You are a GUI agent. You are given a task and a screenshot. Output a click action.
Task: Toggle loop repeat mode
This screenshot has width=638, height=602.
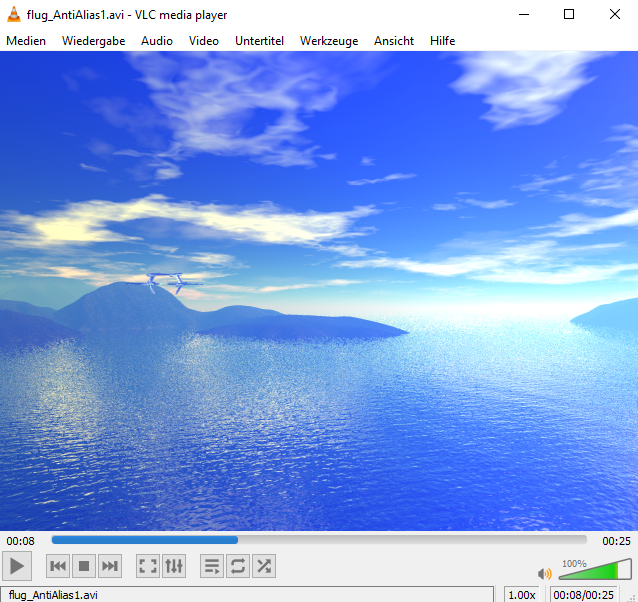(x=238, y=566)
